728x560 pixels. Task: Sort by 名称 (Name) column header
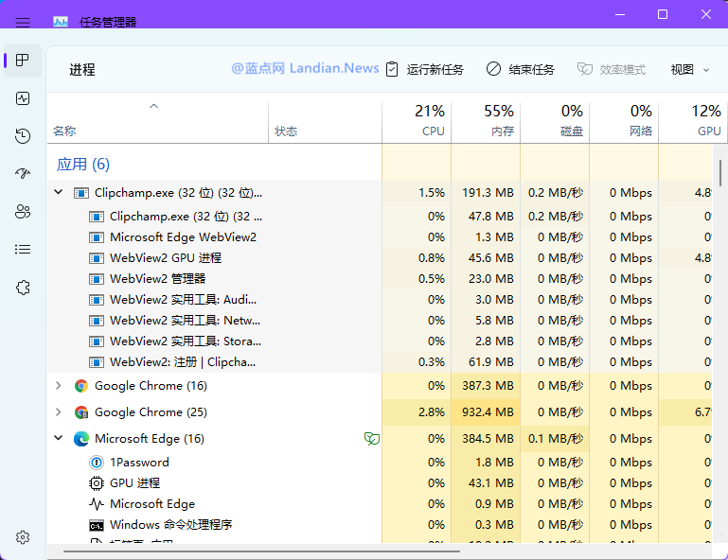click(158, 122)
